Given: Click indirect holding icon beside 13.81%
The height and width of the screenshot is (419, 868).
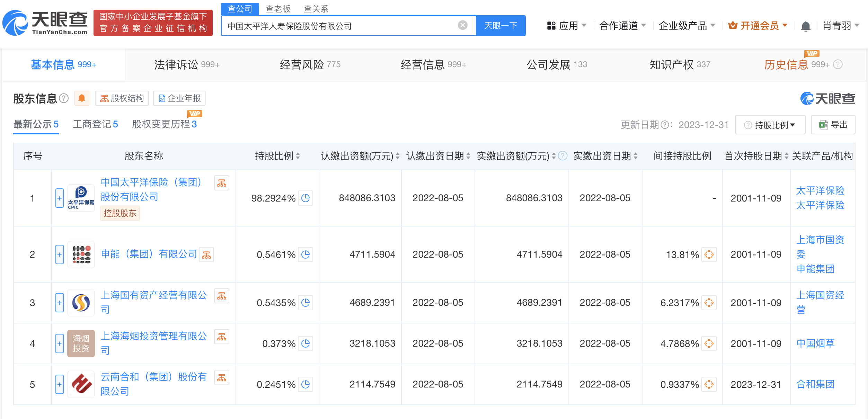Looking at the screenshot, I should [709, 254].
